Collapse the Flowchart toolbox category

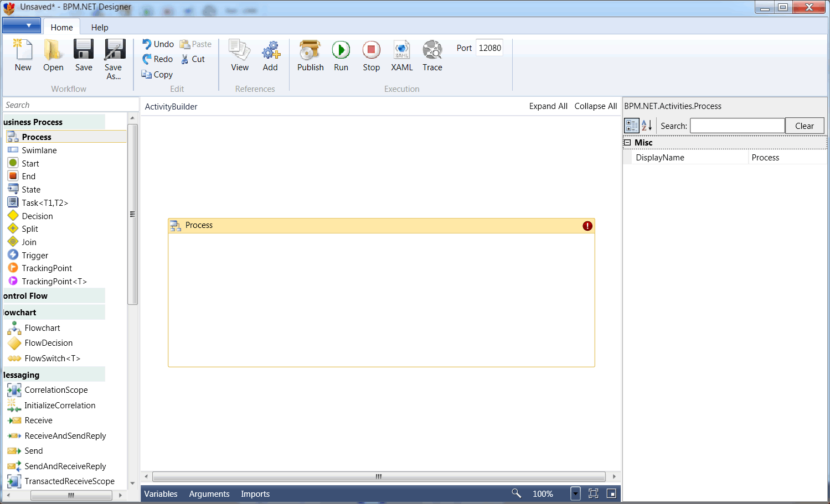(x=54, y=313)
